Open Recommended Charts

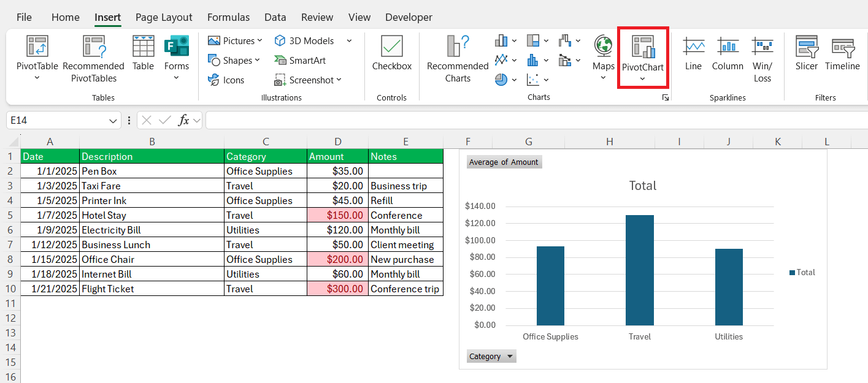[458, 59]
